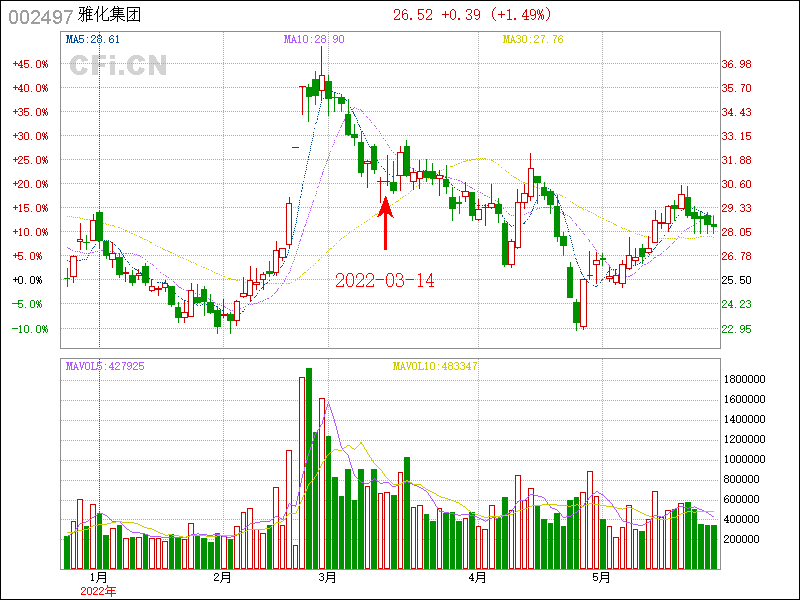The width and height of the screenshot is (800, 600).
Task: Click the 1600000 volume axis label
Action: pos(744,399)
